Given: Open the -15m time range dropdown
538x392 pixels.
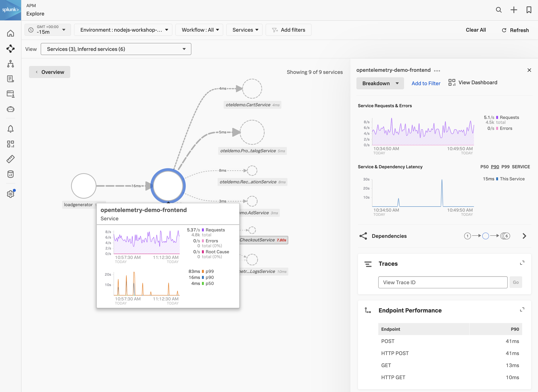Looking at the screenshot, I should [48, 30].
